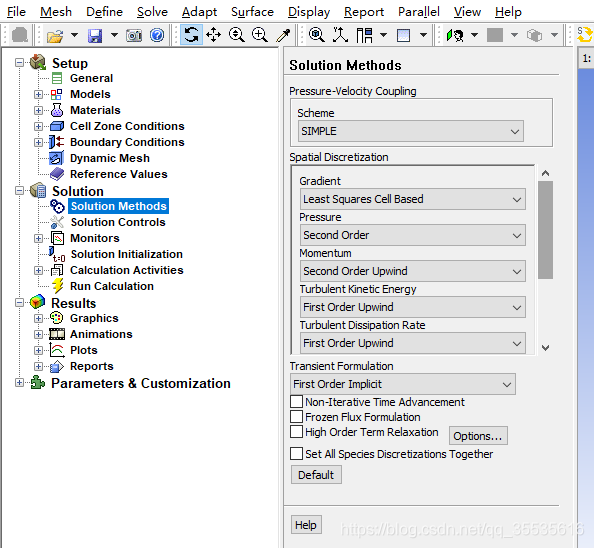Screen dimensions: 594x548
Task: Click the camera save-picture icon
Action: coord(134,36)
